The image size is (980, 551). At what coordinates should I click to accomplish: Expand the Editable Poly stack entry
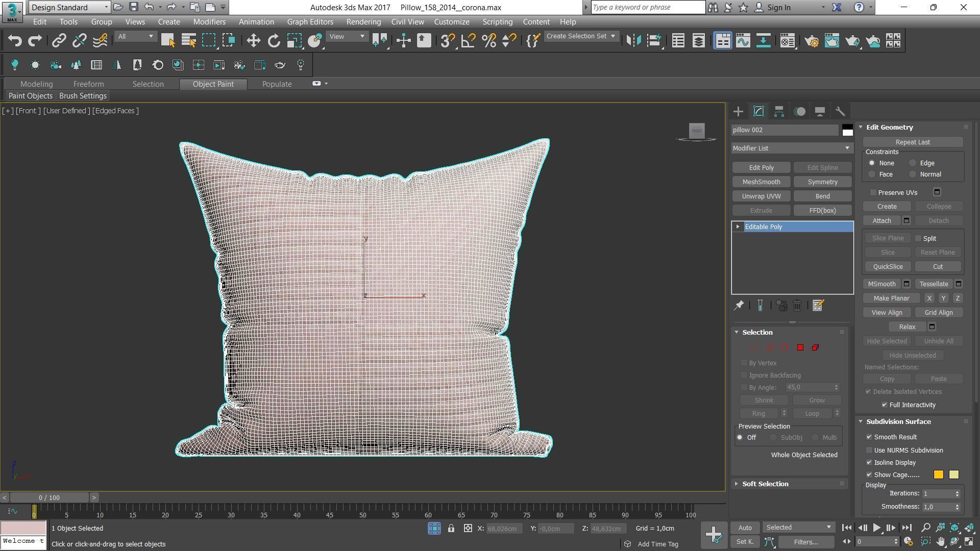[738, 227]
